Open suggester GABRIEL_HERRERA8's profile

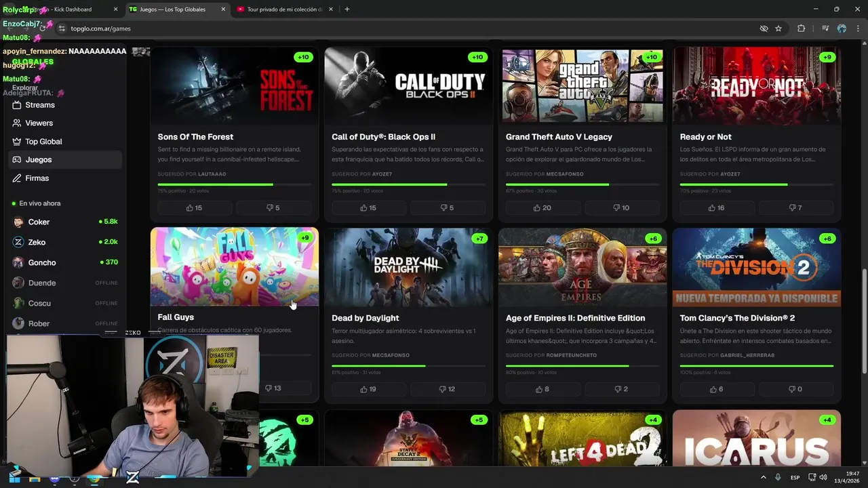[747, 355]
